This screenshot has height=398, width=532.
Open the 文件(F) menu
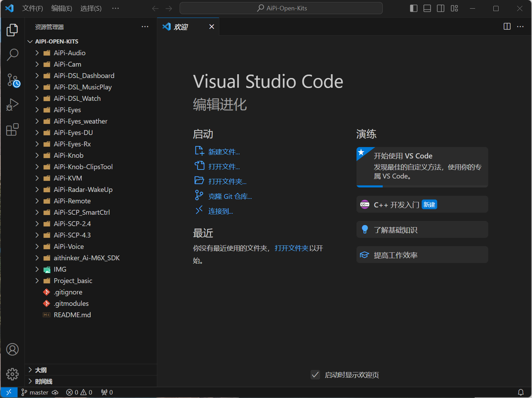click(x=33, y=8)
